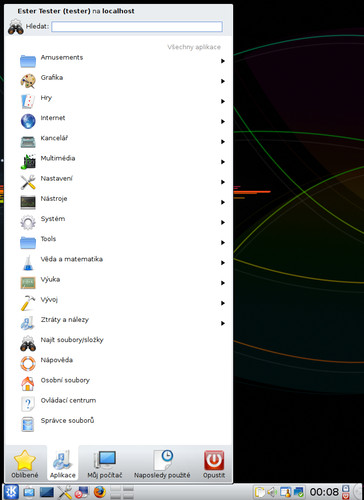The height and width of the screenshot is (500, 364).
Task: Expand the Systém submenu arrow
Action: pyautogui.click(x=223, y=223)
